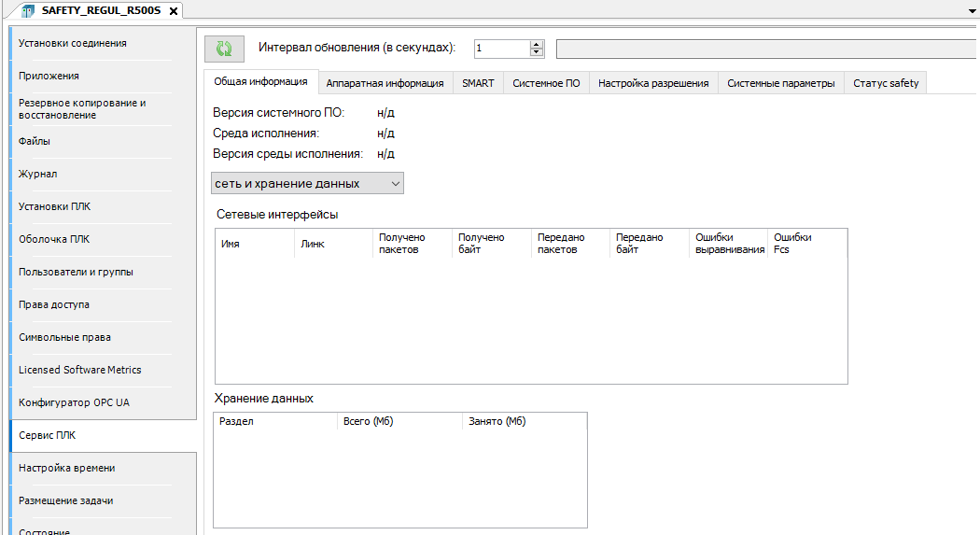Open the SMART tab
The width and height of the screenshot is (980, 535).
click(478, 83)
